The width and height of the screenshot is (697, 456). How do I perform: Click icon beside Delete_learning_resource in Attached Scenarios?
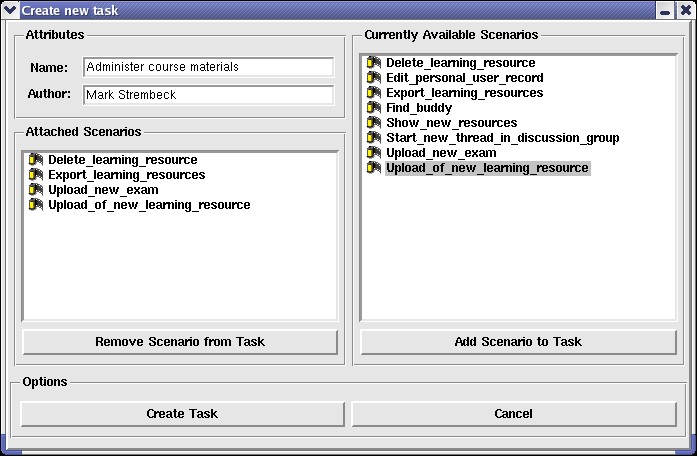pos(36,159)
